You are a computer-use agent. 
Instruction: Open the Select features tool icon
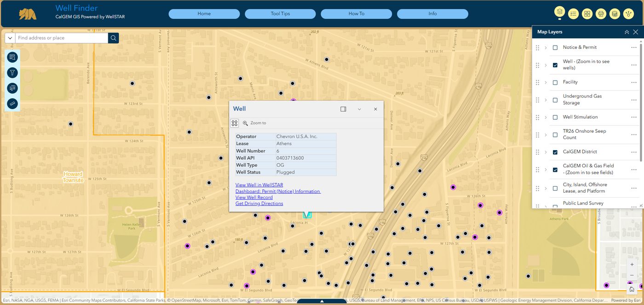(12, 88)
